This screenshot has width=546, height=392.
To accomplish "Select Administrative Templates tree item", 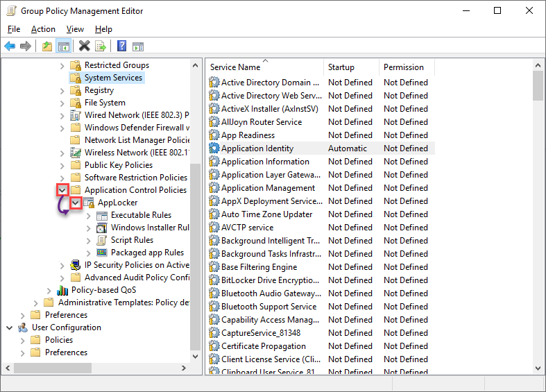I will [123, 302].
